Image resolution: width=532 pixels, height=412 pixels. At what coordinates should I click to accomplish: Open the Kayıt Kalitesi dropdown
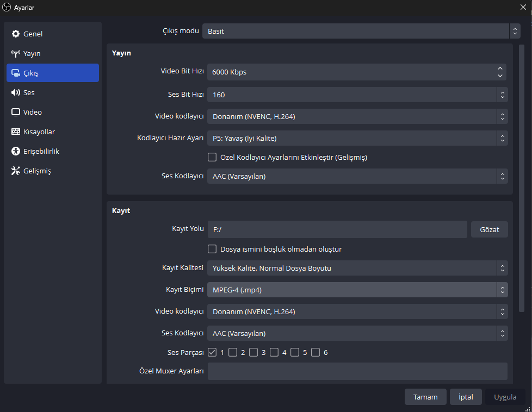(357, 269)
